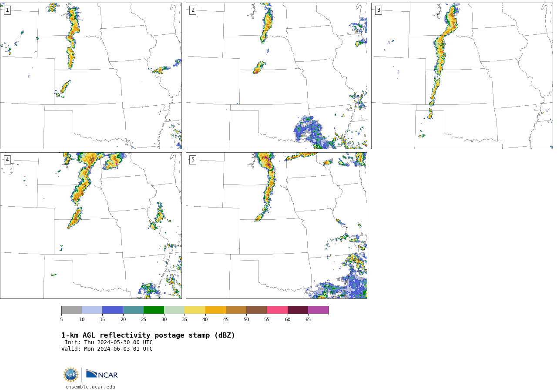Click the Init Thu 2024-05-30 00 UTC line
The image size is (557, 392).
[109, 342]
